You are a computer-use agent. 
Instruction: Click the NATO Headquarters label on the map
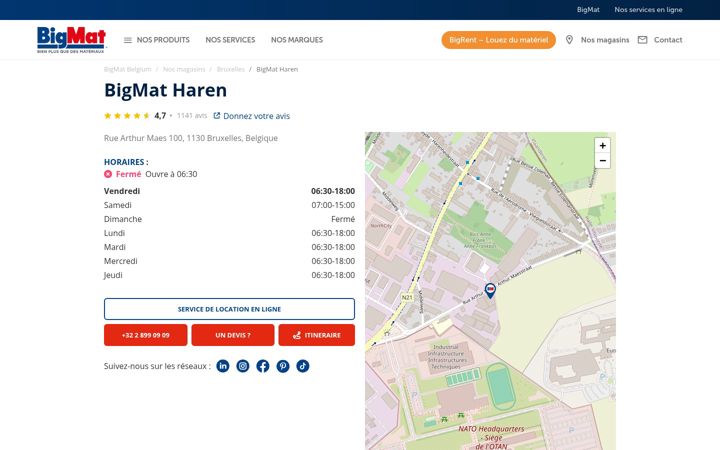point(491,437)
